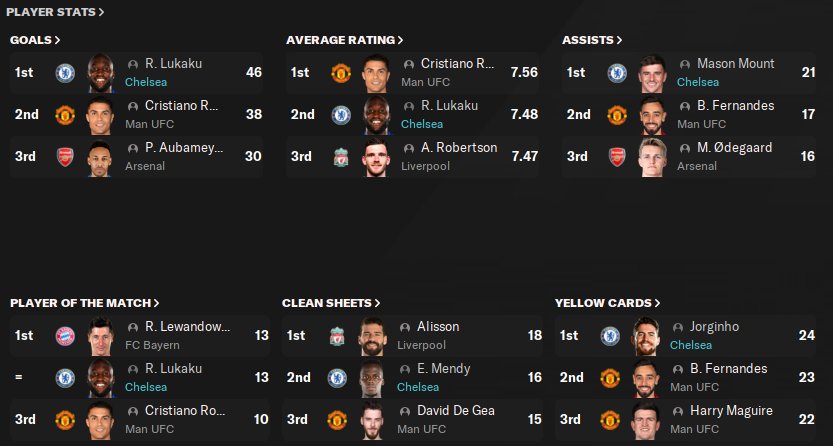Open the Yellow Cards full list

pos(608,302)
